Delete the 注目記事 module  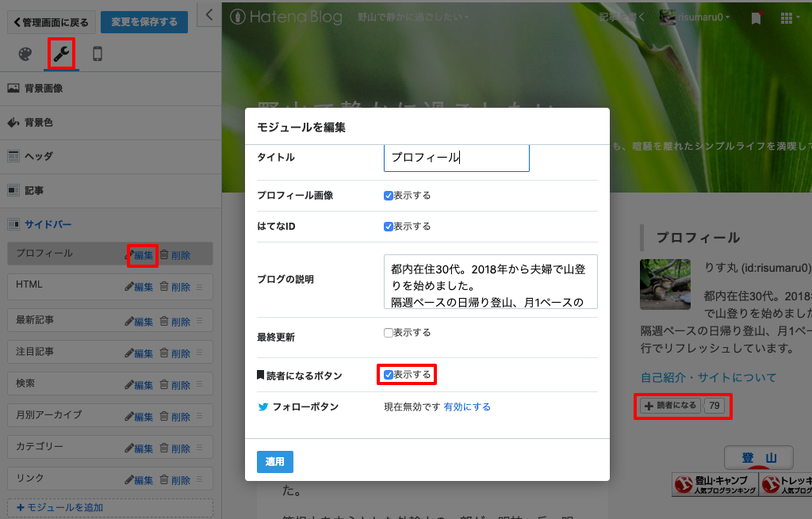point(175,353)
